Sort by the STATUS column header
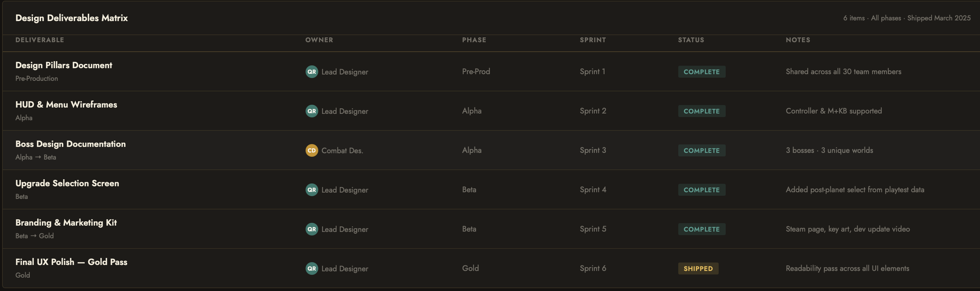Screen dimensions: 980x291 coord(691,40)
